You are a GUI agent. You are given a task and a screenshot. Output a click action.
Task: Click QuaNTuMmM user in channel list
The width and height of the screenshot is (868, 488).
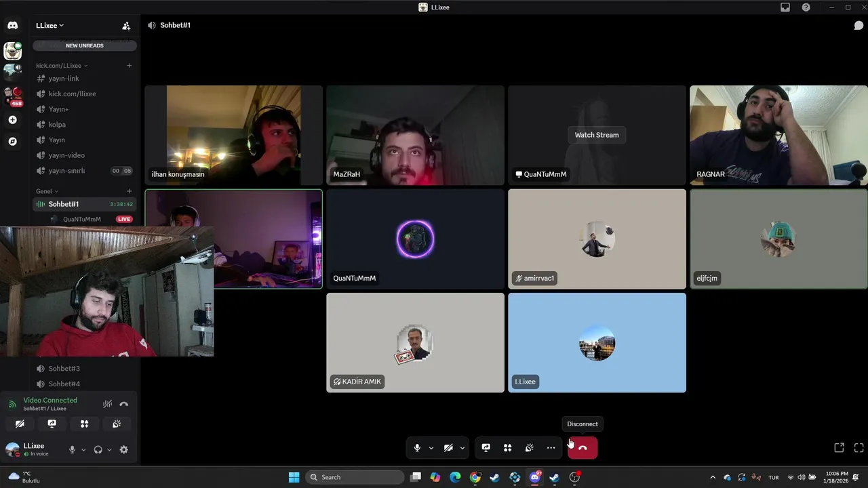[x=81, y=219]
